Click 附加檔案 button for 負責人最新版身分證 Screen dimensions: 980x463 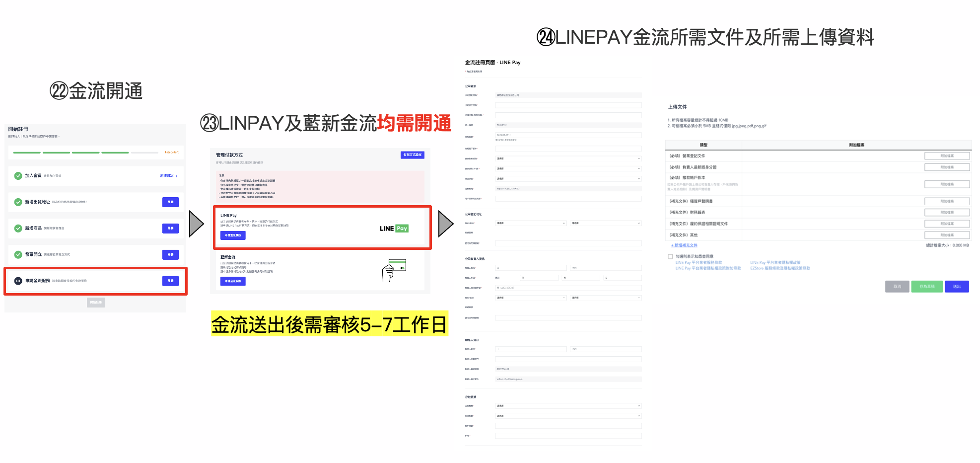click(x=947, y=167)
